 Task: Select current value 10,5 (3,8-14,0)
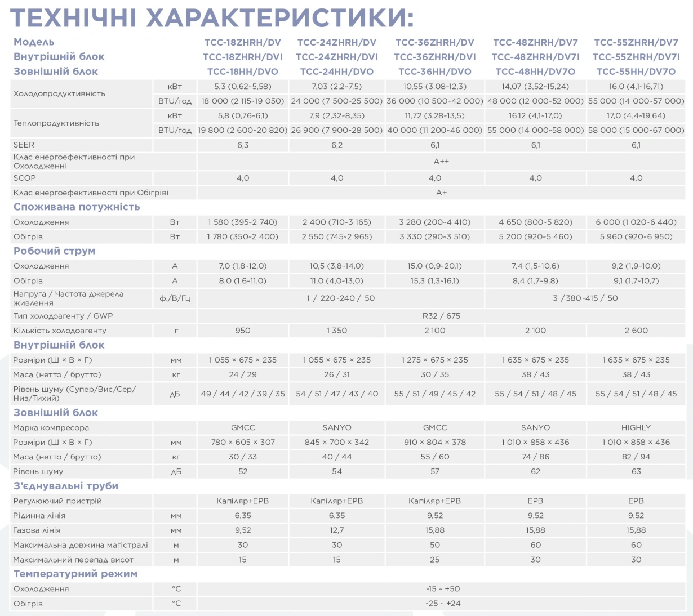(x=337, y=266)
